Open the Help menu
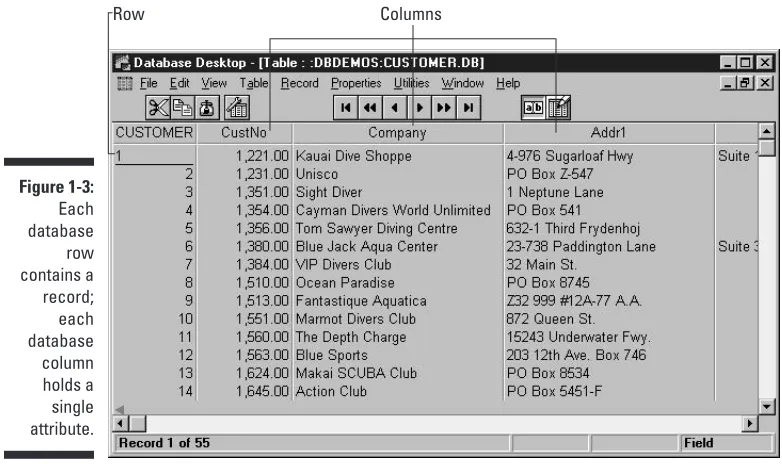The image size is (782, 464). 508,83
